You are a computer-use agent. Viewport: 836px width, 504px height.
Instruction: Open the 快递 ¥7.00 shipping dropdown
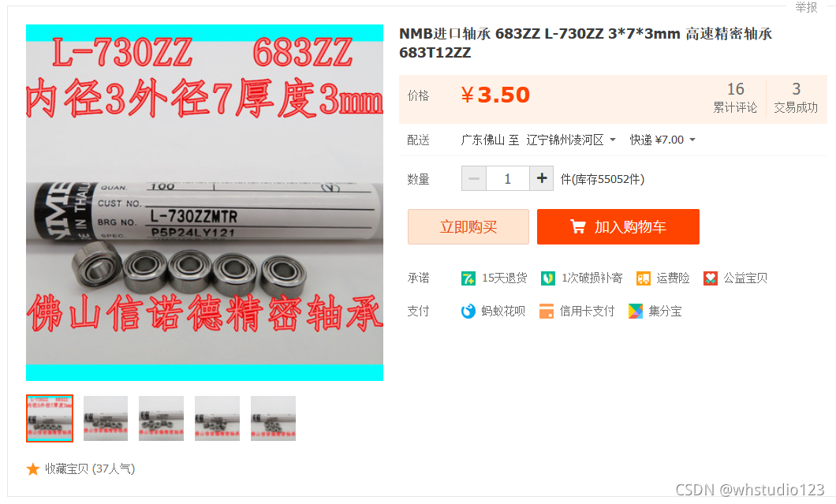(662, 140)
